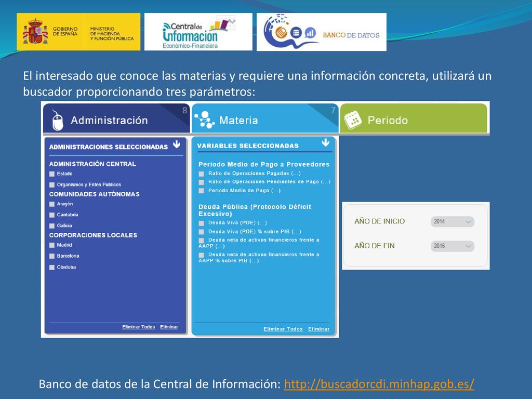The image size is (532, 399).
Task: Click Deuda Pública (Protocolo Déficit Excesivo) heading
Action: click(255, 210)
